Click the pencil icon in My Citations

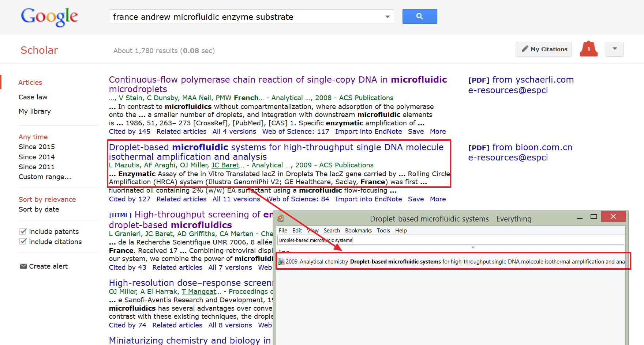525,49
